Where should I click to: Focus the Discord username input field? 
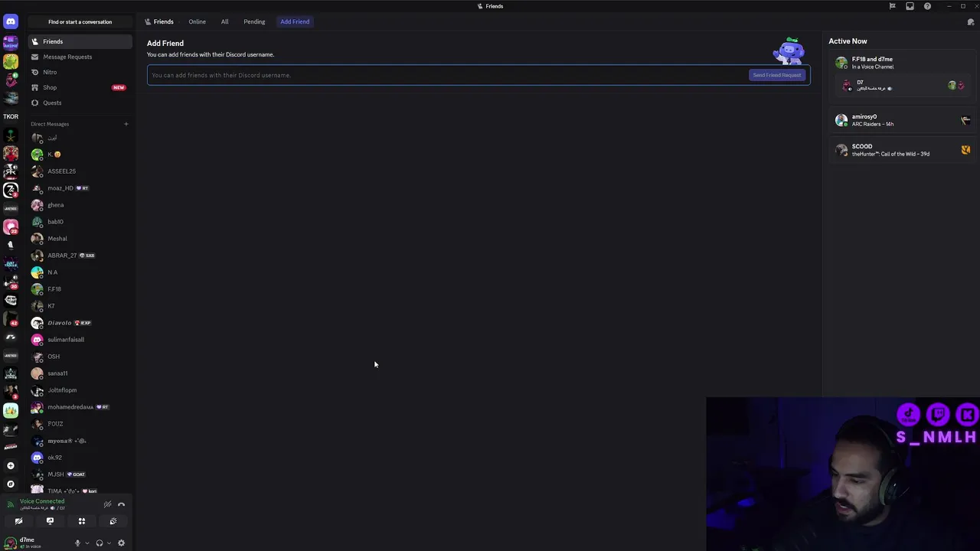click(x=448, y=75)
